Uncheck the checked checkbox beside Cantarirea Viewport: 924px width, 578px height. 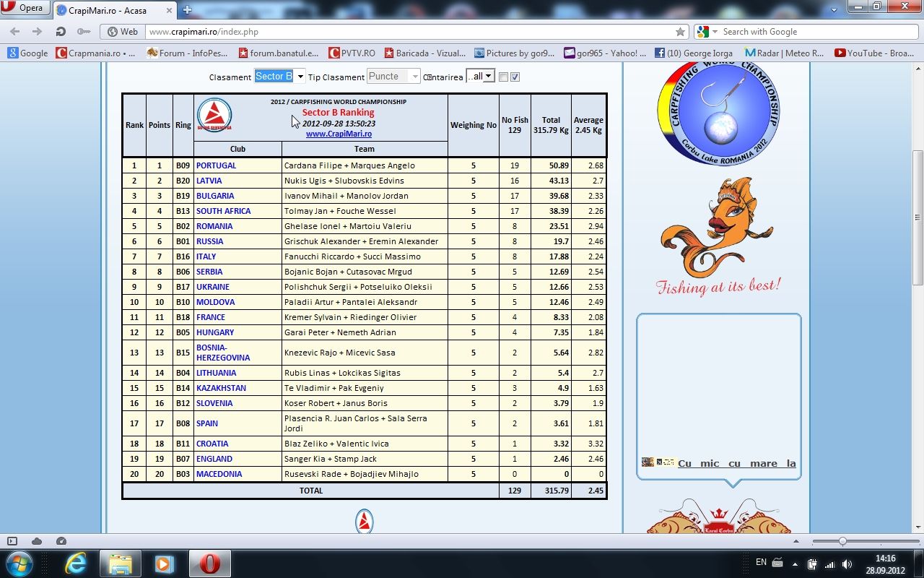[515, 77]
